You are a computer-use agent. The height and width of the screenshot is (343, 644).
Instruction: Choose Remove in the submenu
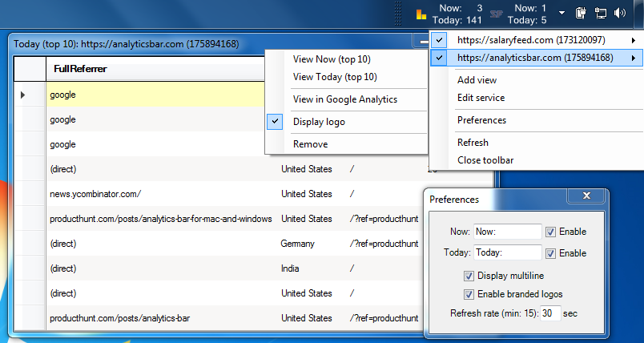coord(311,144)
